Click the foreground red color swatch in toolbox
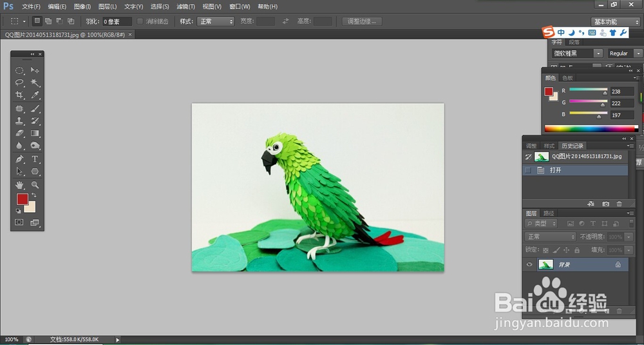This screenshot has height=345, width=644. (x=23, y=199)
